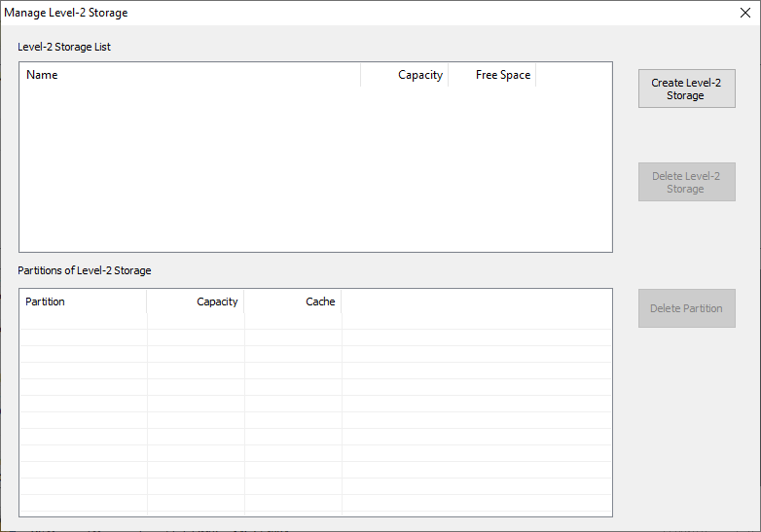Click Capacity header in Level-2 Storage List
Screen dimensions: 761x532
(404, 75)
